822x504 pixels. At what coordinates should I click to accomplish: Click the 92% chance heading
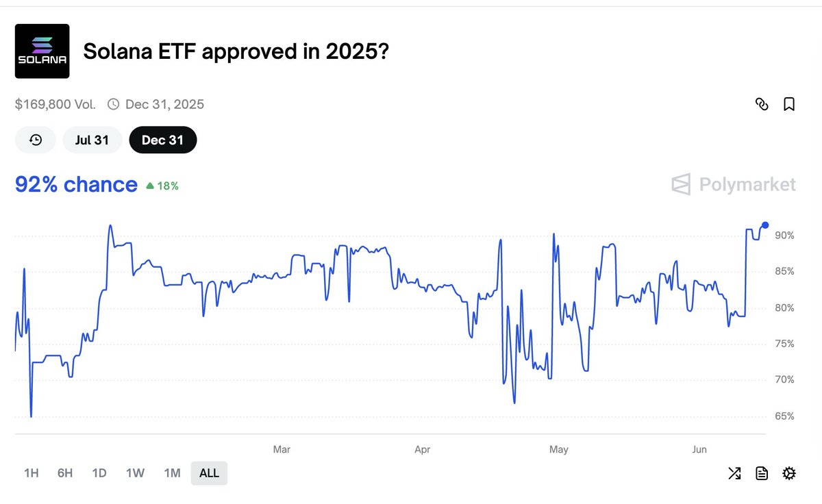coord(76,184)
